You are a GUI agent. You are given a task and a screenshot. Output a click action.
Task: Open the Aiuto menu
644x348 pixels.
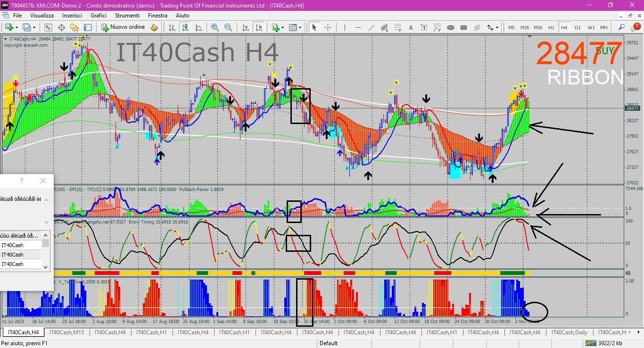pyautogui.click(x=182, y=16)
